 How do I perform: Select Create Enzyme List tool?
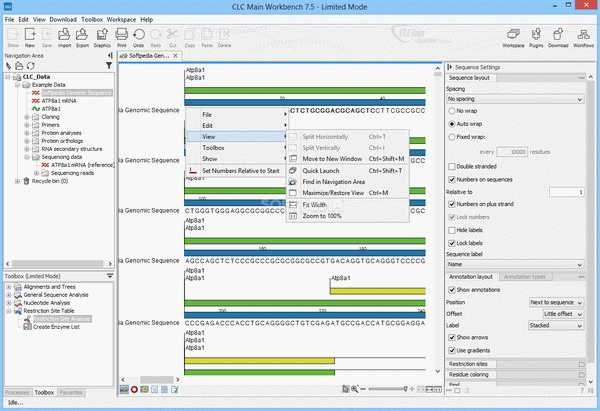56,327
